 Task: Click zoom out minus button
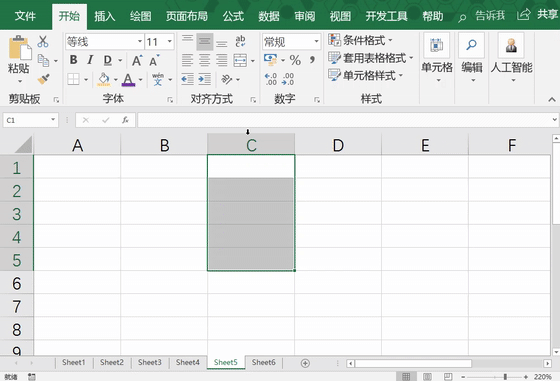(463, 377)
